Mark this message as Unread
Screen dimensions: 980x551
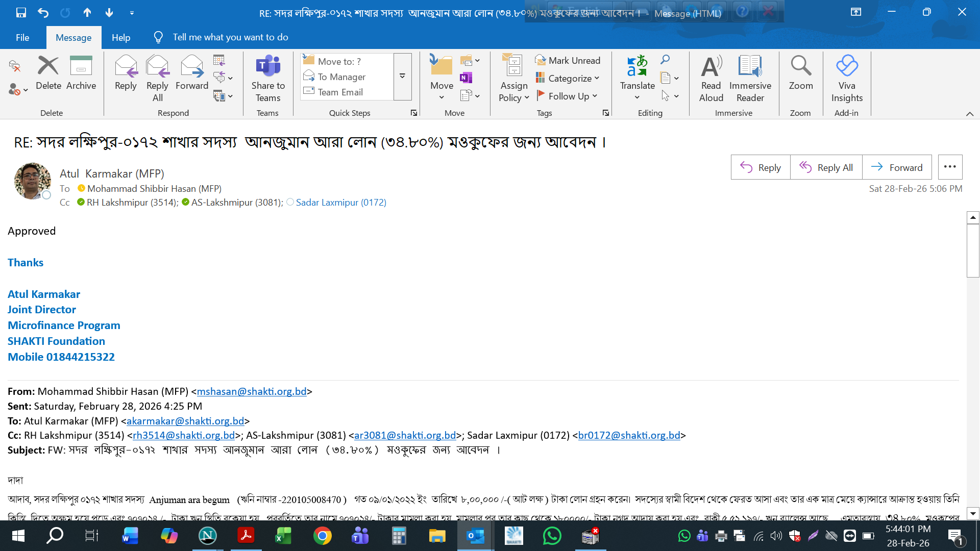pos(568,60)
